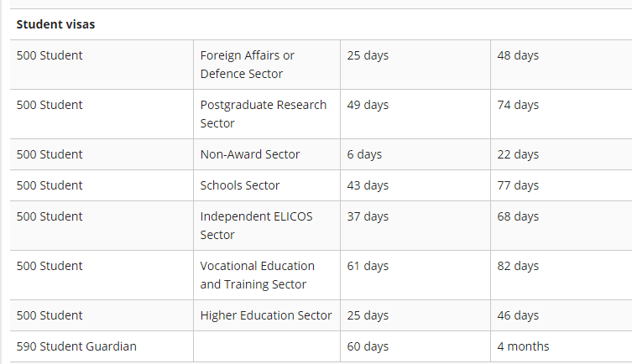The width and height of the screenshot is (632, 364).
Task: Select Independent ELICOS Sector text
Action: 256,226
